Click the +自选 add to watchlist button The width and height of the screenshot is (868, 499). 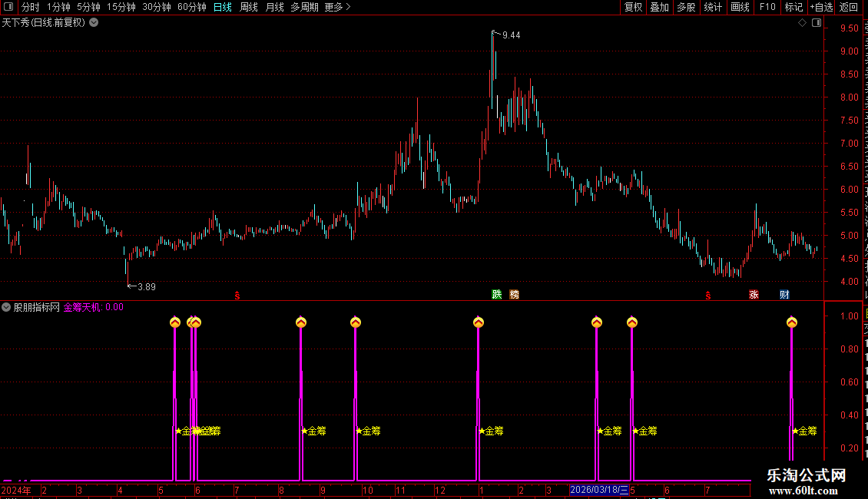pyautogui.click(x=821, y=7)
